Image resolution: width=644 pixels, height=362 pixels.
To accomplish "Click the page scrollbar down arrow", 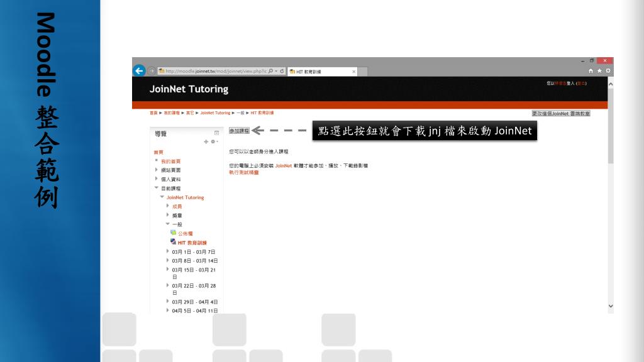I will (x=611, y=306).
